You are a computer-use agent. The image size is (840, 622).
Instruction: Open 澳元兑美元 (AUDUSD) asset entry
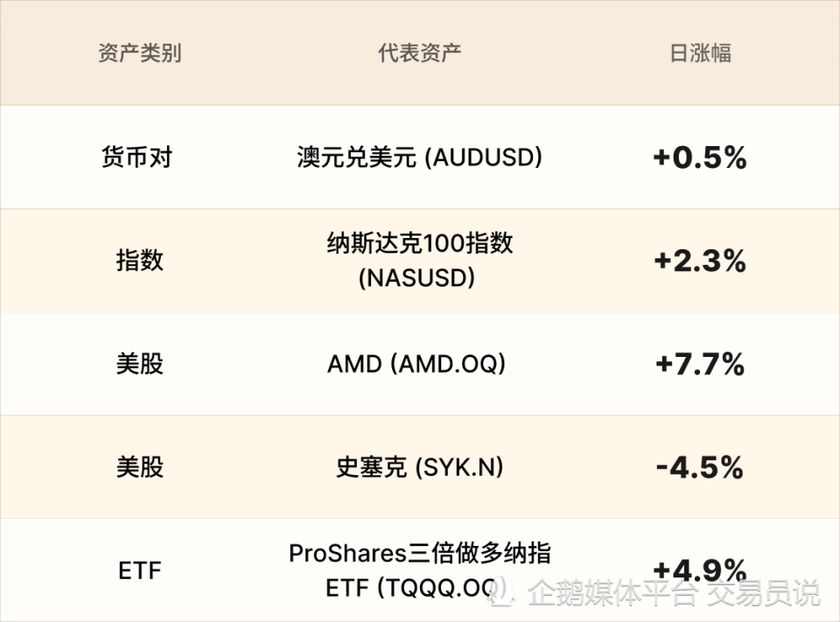point(419,157)
